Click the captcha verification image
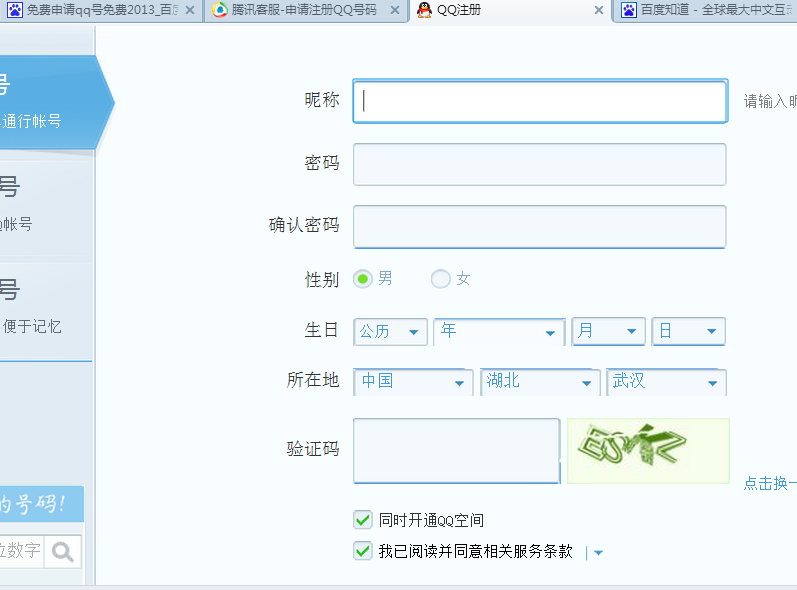The width and height of the screenshot is (797, 590). tap(648, 450)
